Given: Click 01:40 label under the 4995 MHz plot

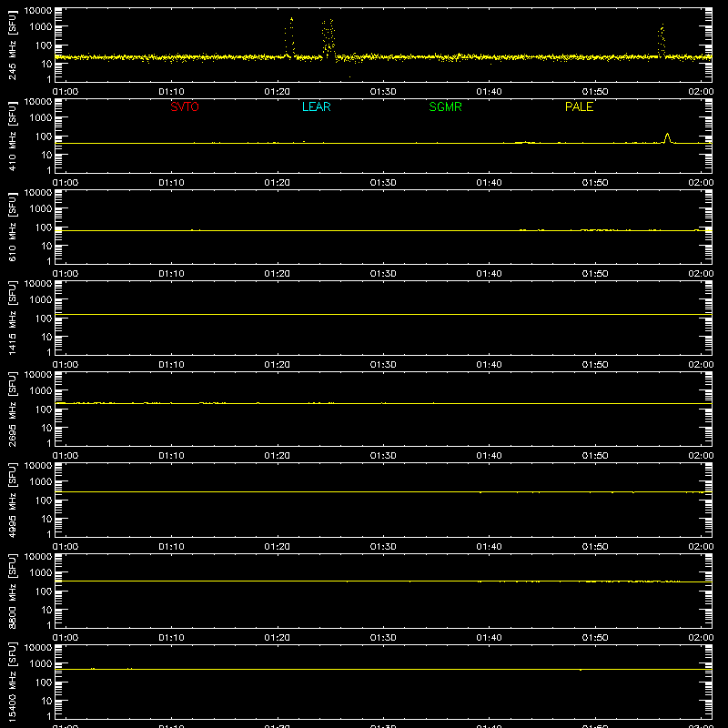Looking at the screenshot, I should click(x=489, y=547).
